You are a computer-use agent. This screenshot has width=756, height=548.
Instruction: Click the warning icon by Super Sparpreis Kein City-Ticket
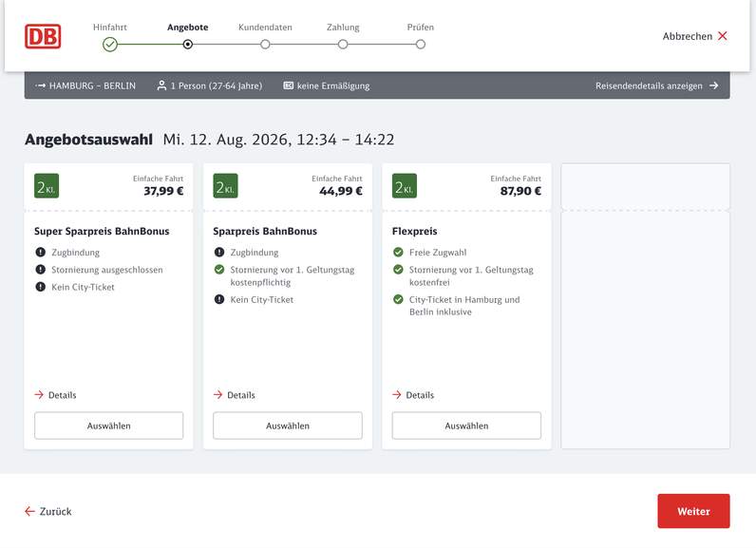coord(41,287)
